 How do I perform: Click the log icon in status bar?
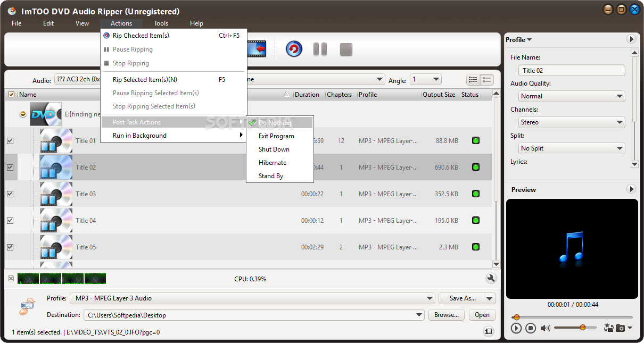click(488, 331)
